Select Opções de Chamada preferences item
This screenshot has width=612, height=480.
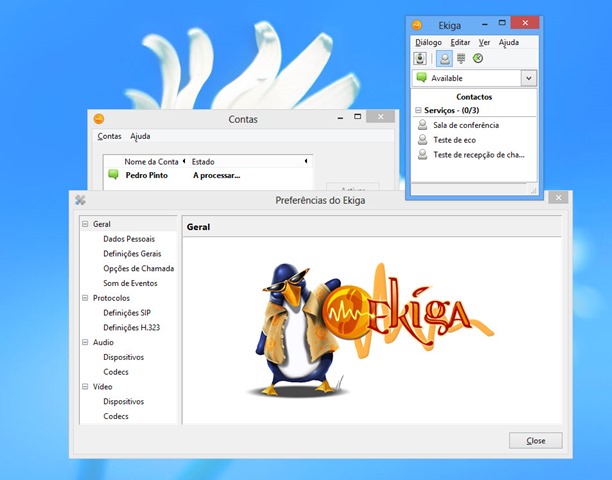[x=139, y=268]
